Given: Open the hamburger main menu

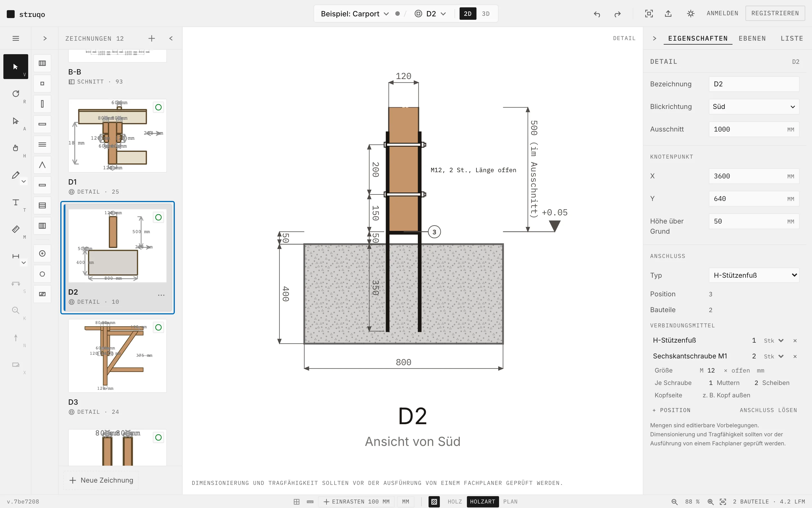Looking at the screenshot, I should click(16, 38).
